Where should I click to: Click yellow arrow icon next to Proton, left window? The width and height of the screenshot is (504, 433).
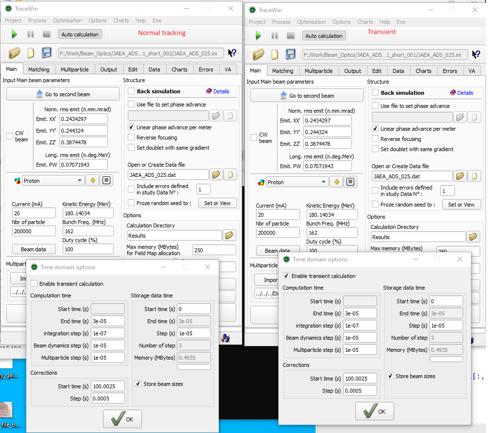(92, 180)
